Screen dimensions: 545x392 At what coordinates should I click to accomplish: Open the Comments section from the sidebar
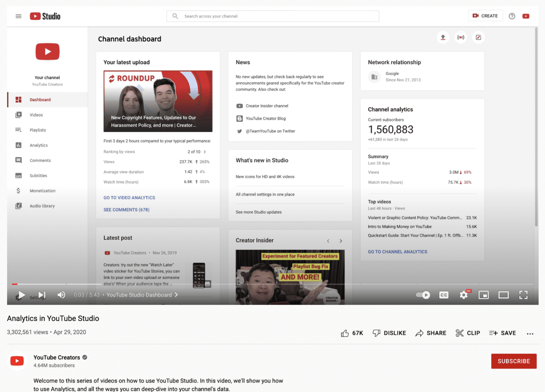click(40, 160)
